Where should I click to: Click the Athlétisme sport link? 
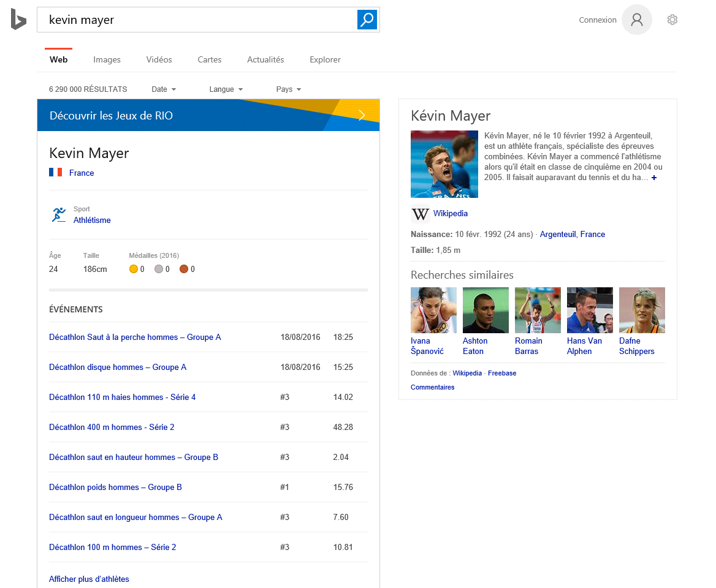tap(92, 220)
